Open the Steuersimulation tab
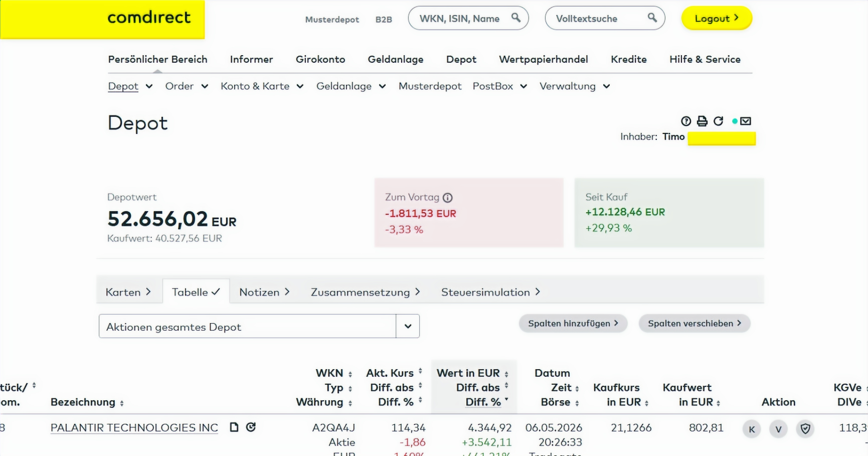 click(491, 292)
